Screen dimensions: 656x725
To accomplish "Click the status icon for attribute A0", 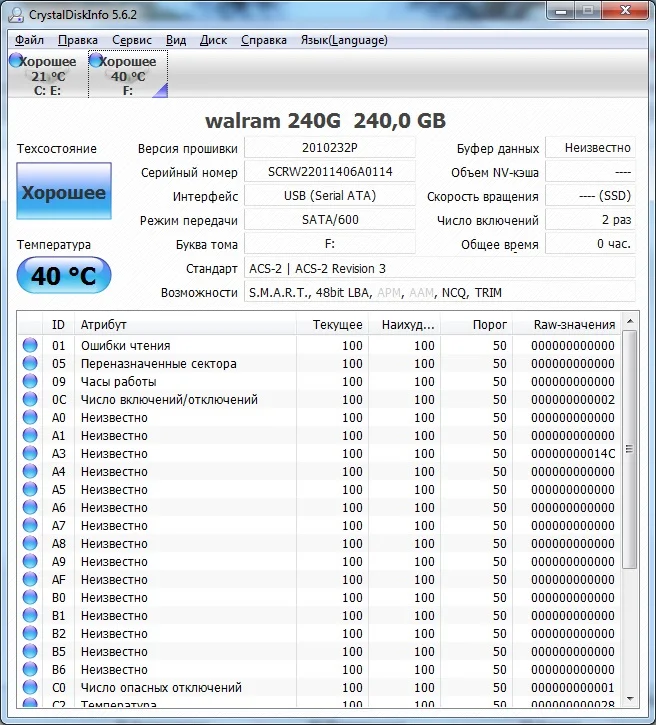I will click(x=30, y=417).
